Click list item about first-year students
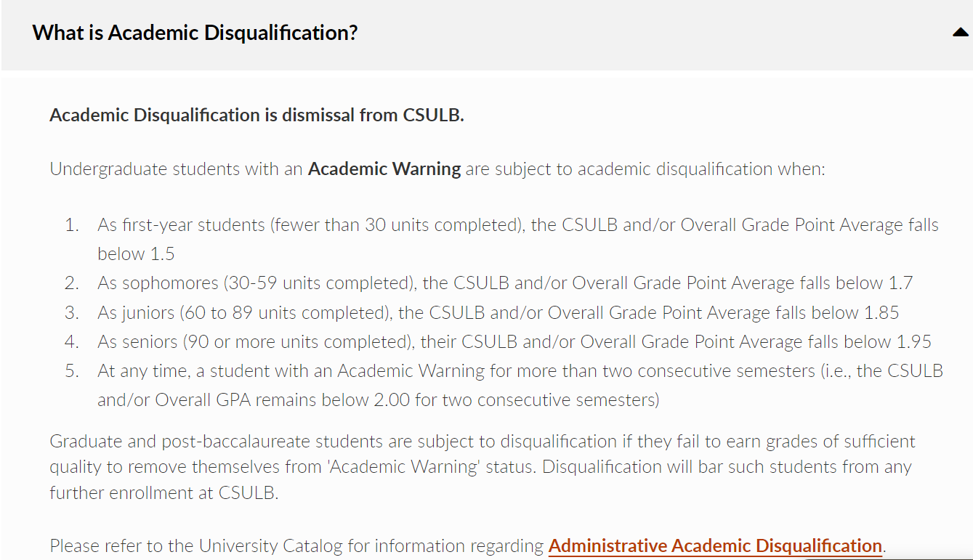This screenshot has width=973, height=560. tap(517, 224)
